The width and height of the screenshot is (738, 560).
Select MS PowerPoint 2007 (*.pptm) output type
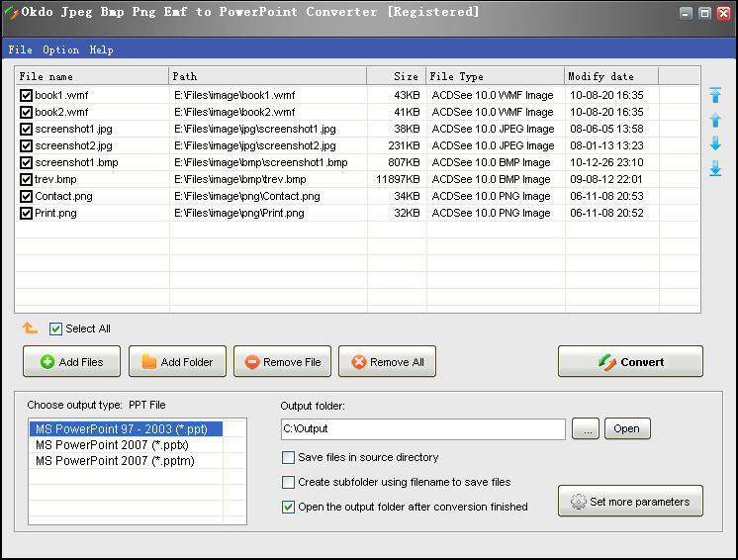coord(126,461)
